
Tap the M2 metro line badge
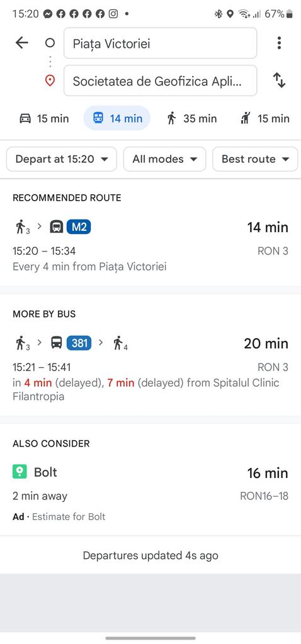click(x=79, y=226)
